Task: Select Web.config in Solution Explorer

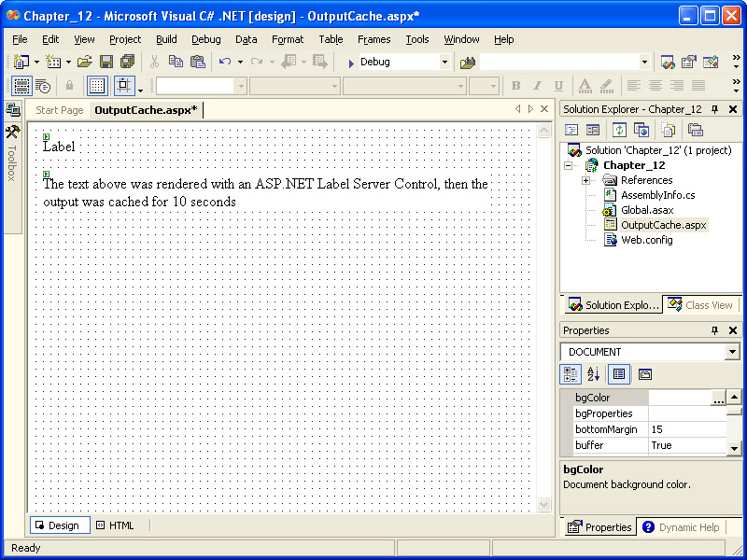Action: click(646, 240)
